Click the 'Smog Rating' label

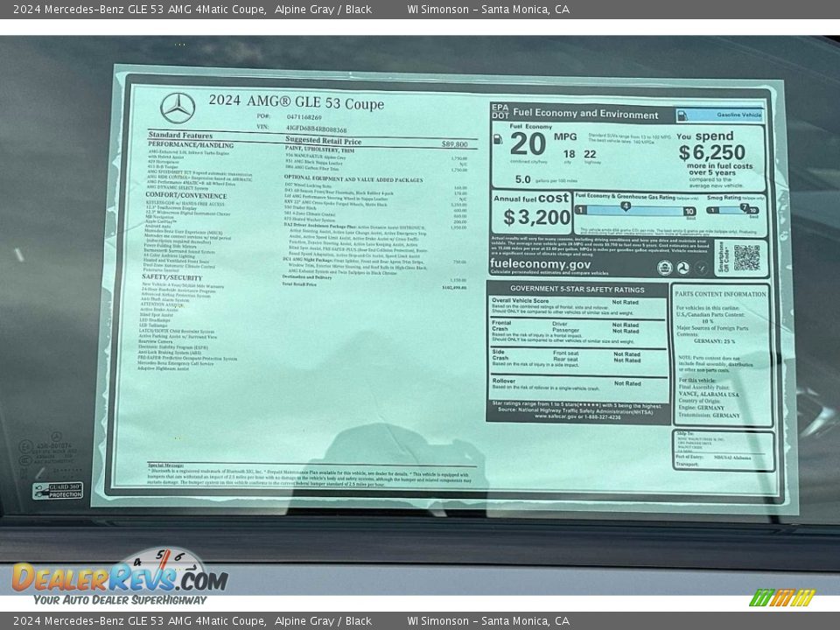click(x=724, y=198)
